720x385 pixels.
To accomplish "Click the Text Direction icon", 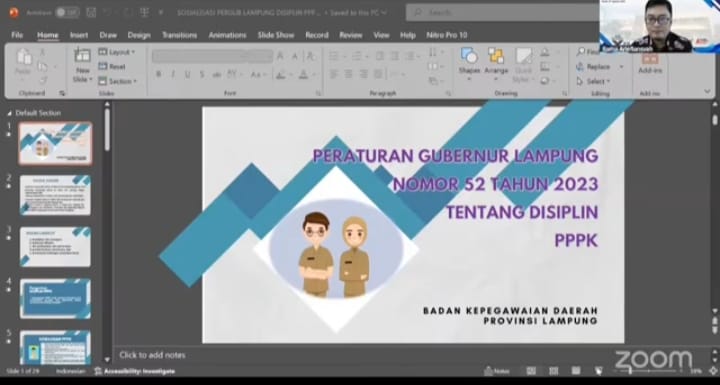I will (x=433, y=52).
